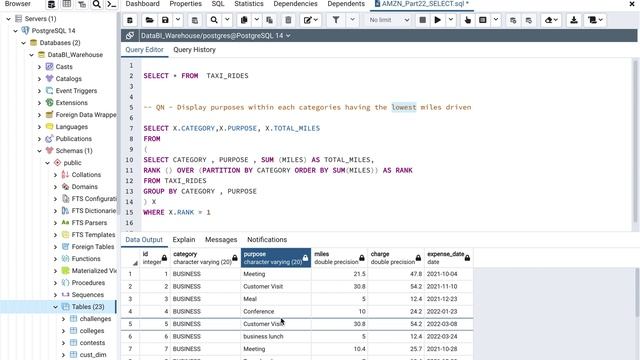Click the Rollback icon in toolbar

[x=529, y=20]
